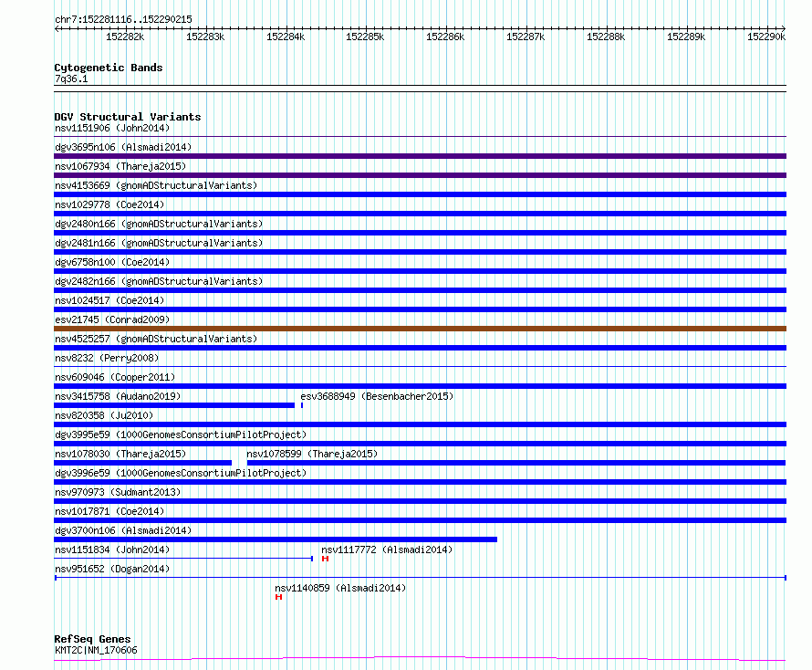Select the brown esv21745 variant bar
This screenshot has width=812, height=670.
420,329
